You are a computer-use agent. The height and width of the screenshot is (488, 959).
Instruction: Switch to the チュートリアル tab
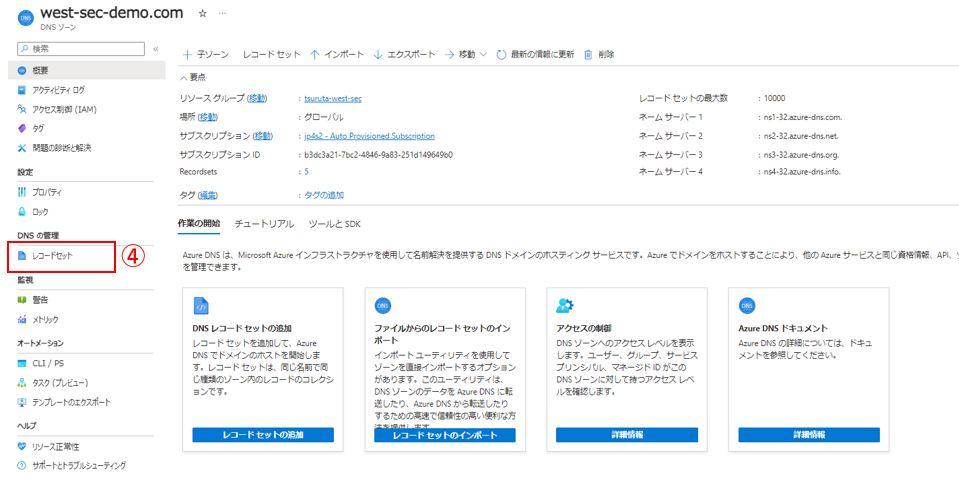tap(264, 224)
